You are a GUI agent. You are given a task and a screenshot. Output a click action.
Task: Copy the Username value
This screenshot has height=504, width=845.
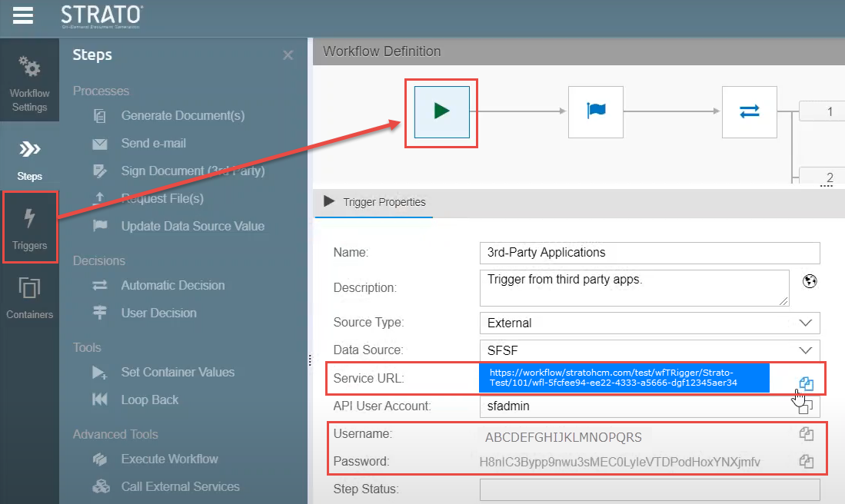pos(806,434)
